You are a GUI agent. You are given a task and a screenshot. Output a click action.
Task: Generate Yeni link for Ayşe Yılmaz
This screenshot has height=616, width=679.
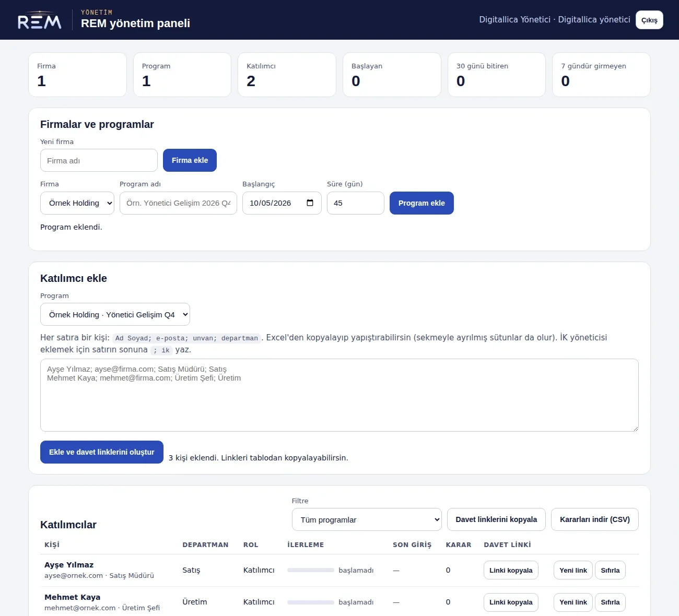(x=573, y=570)
